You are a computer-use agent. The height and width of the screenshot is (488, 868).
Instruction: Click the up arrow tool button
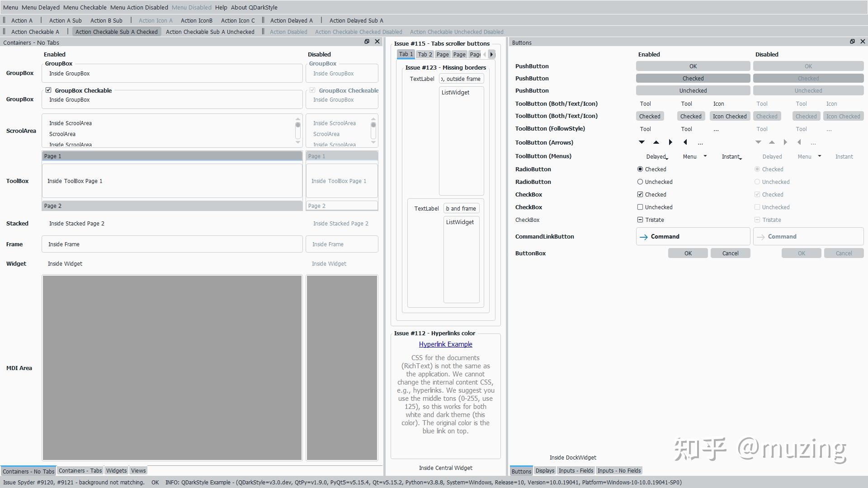[x=656, y=142]
